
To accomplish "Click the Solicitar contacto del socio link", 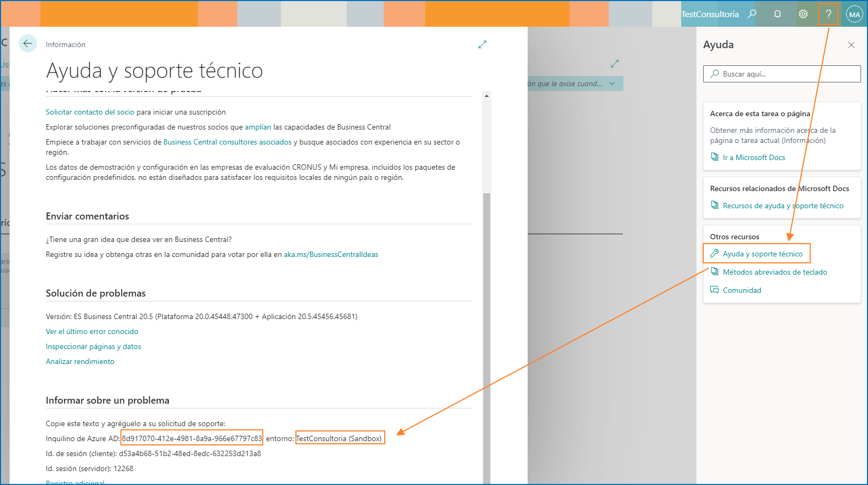I will click(90, 112).
